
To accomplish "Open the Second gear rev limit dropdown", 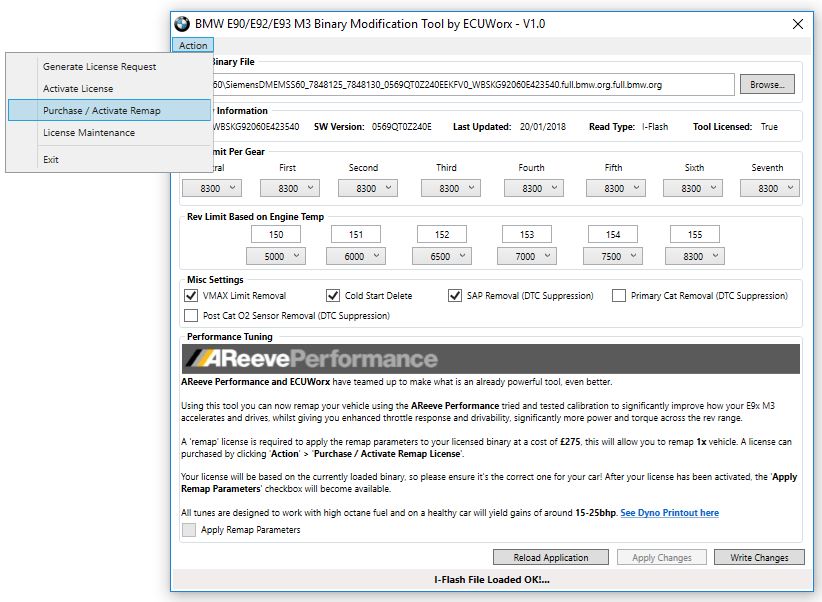I will (x=368, y=188).
